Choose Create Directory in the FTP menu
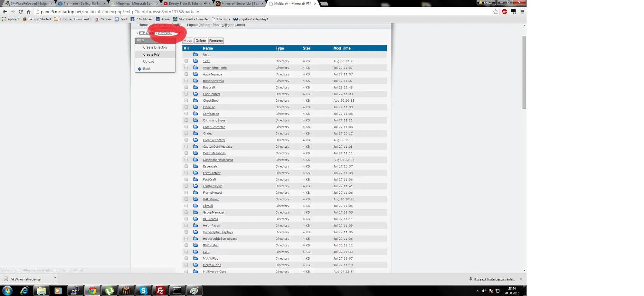Image resolution: width=644 pixels, height=296 pixels. pyautogui.click(x=155, y=47)
